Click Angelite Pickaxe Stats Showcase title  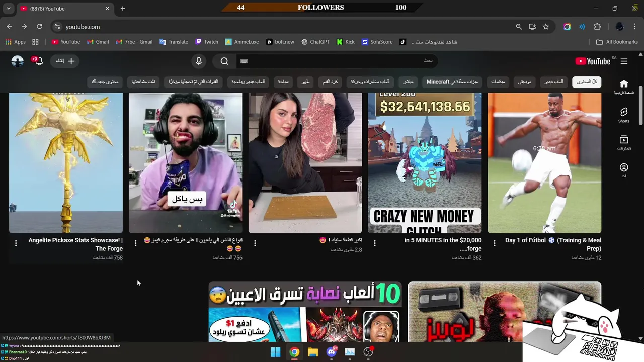tap(75, 244)
